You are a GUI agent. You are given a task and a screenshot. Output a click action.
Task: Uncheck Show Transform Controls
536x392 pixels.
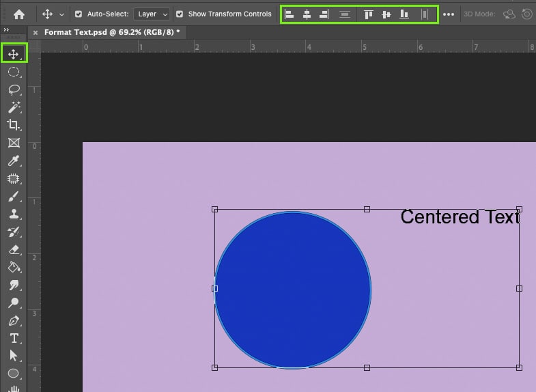coord(180,14)
